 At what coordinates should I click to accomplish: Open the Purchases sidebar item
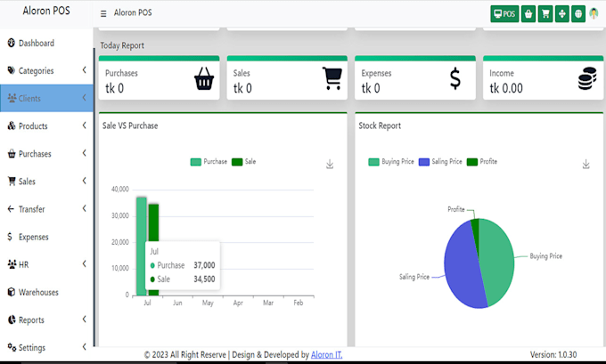[x=46, y=154]
